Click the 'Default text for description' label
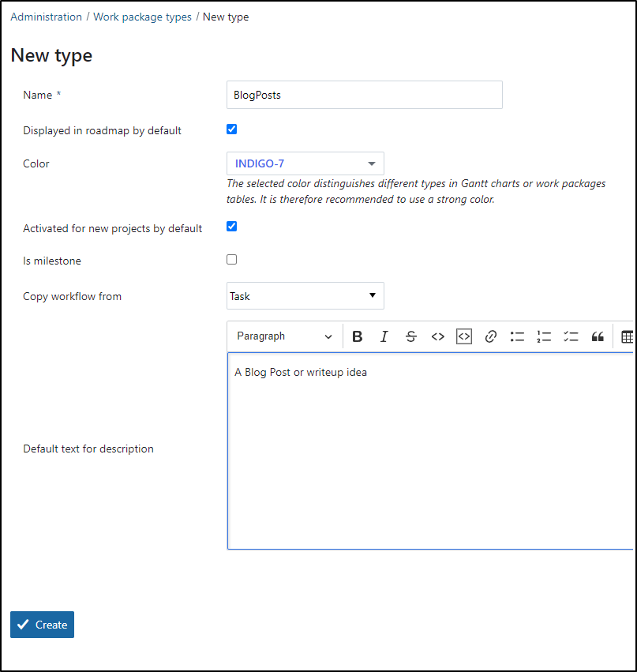 coord(88,449)
